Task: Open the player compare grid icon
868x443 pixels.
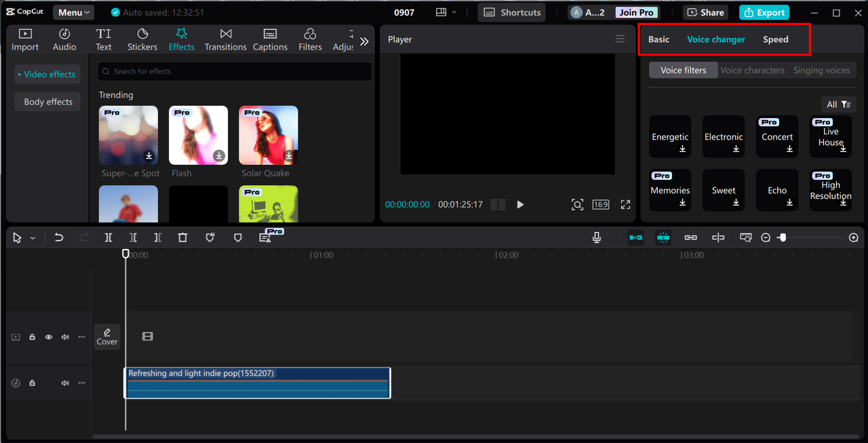Action: click(x=498, y=204)
